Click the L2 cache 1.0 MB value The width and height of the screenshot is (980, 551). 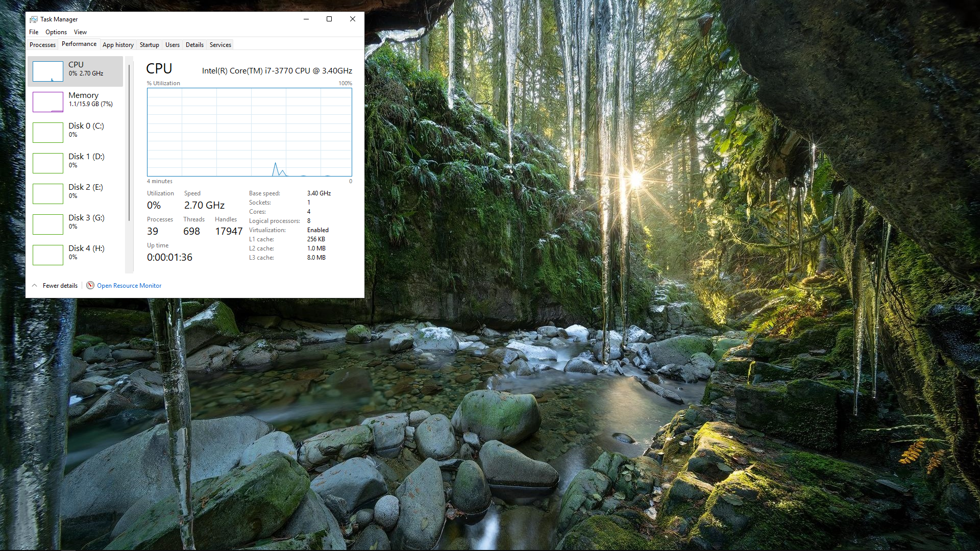click(316, 248)
